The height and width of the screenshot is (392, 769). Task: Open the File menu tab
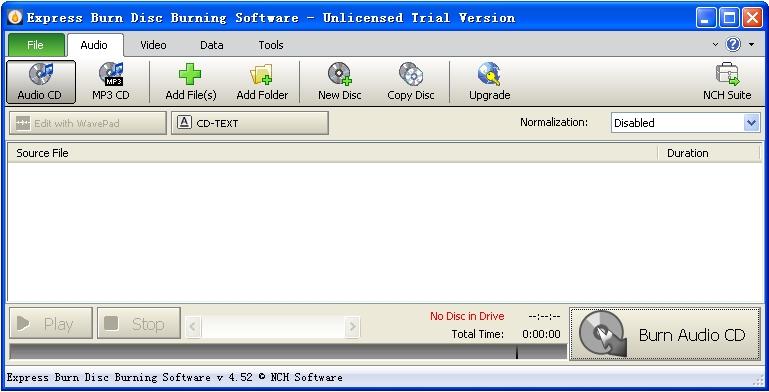pyautogui.click(x=35, y=45)
